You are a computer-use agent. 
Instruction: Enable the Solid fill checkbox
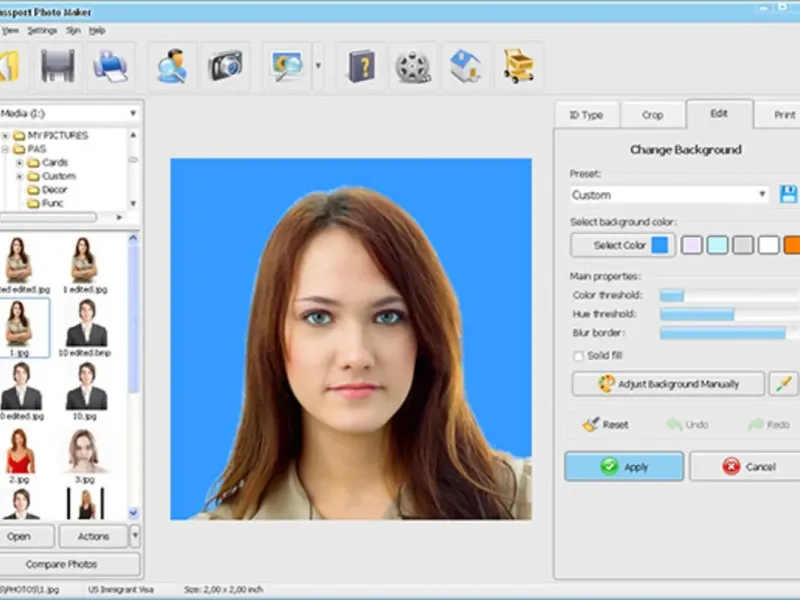tap(578, 356)
